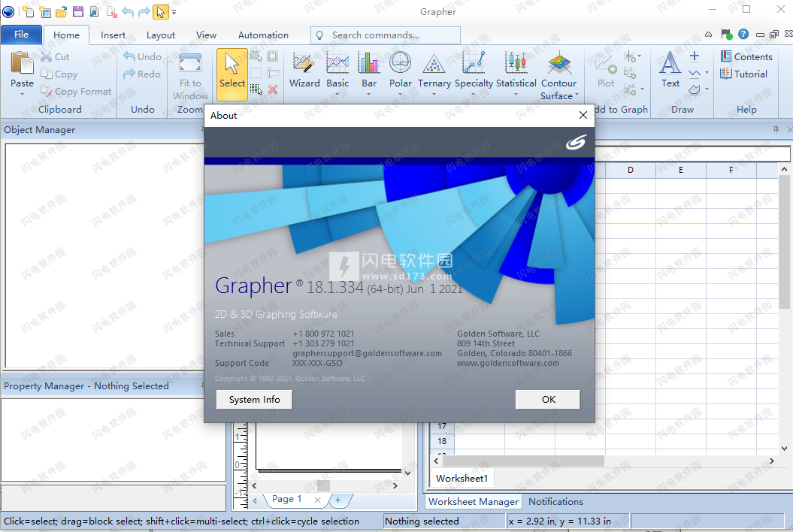Click the export icon in quick access toolbar
This screenshot has height=532, width=793.
pyautogui.click(x=111, y=11)
